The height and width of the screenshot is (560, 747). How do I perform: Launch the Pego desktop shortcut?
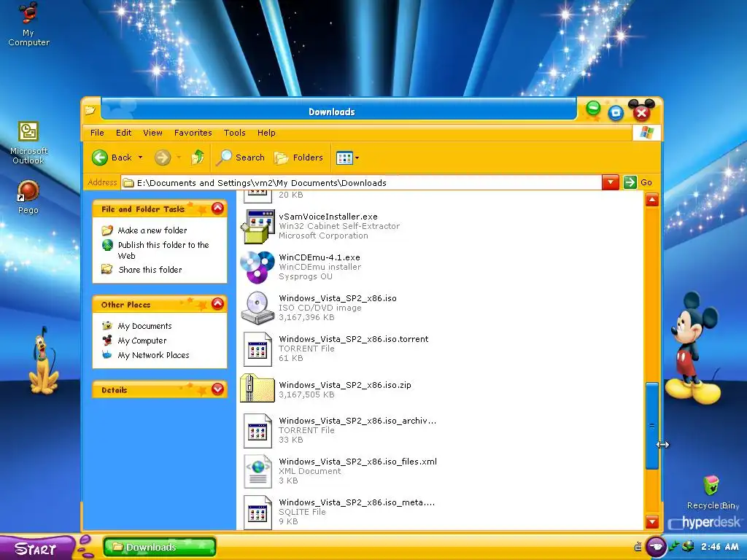28,197
